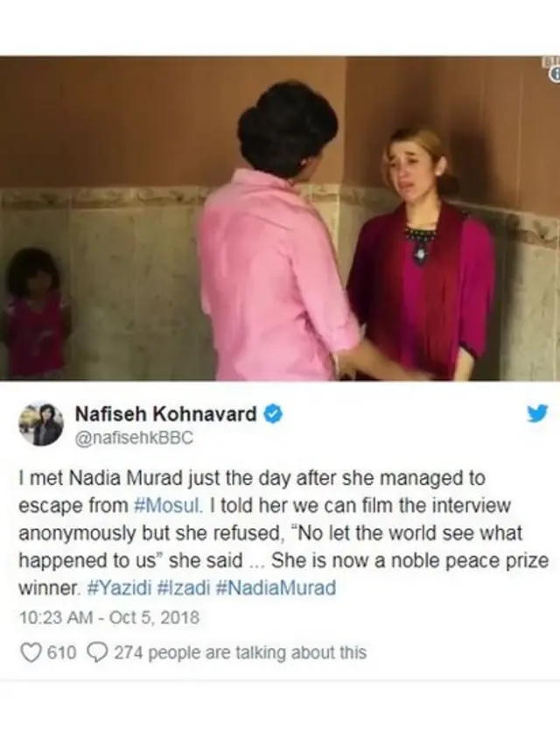Click the woman in the magenta top in the video
560x746 pixels.
click(x=421, y=255)
